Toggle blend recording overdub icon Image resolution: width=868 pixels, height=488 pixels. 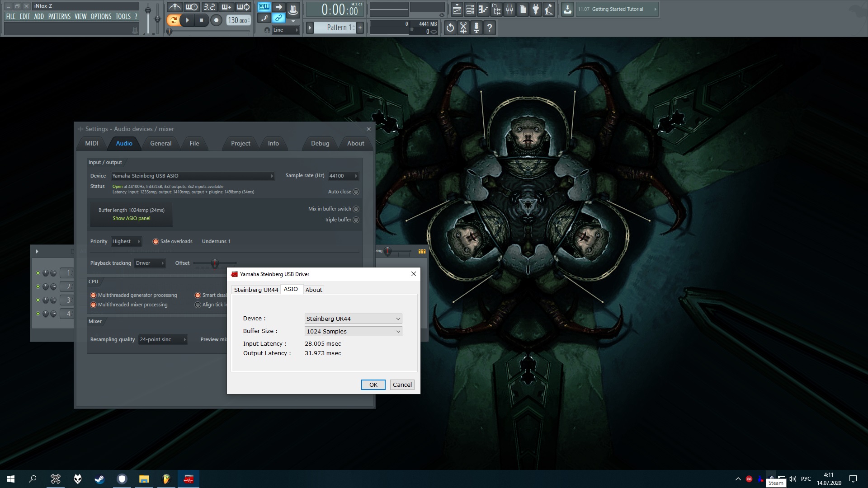click(x=226, y=7)
